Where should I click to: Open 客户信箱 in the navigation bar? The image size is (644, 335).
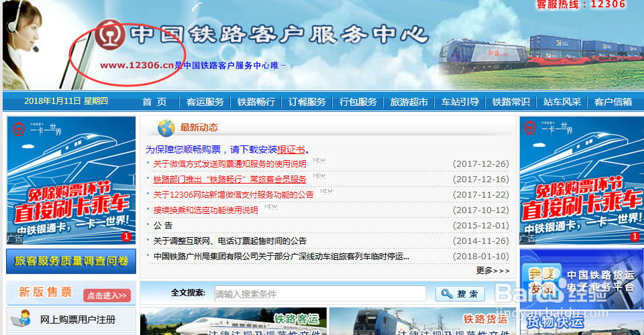point(612,102)
